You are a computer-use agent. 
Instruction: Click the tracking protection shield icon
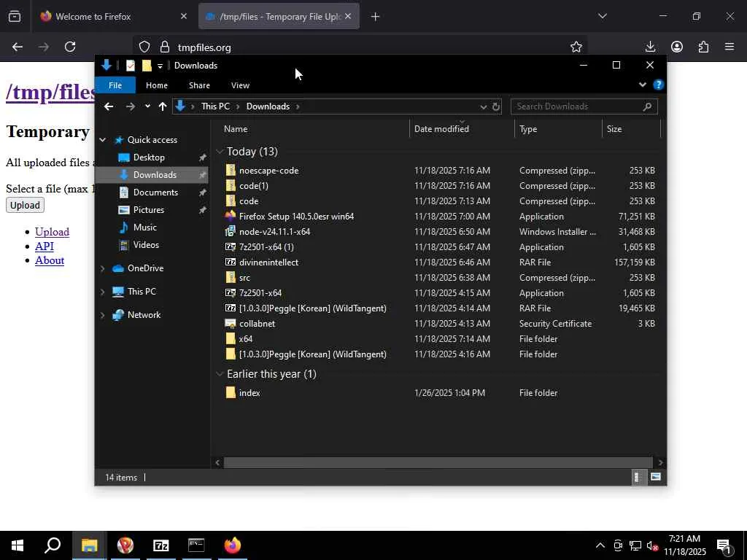144,47
